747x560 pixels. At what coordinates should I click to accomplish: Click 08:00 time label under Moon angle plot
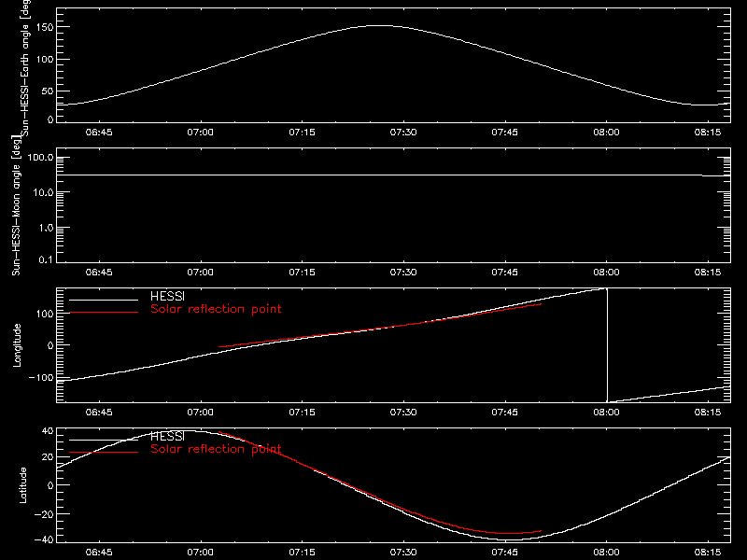point(606,273)
